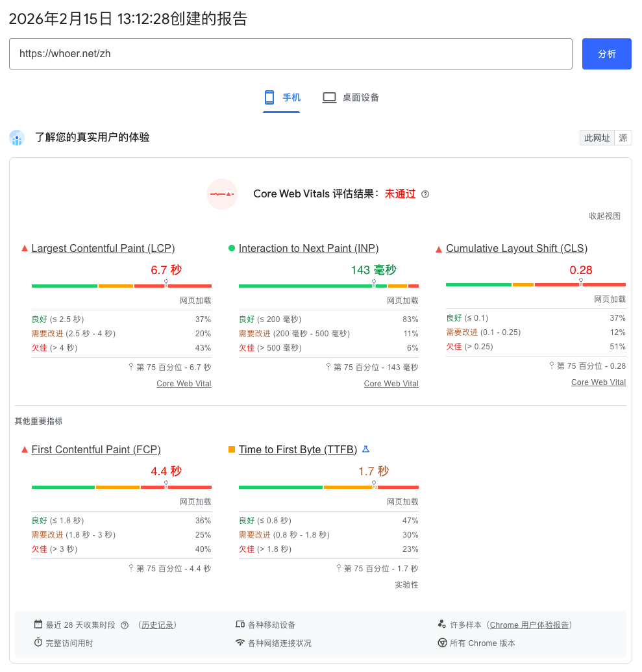Screen dimensions: 642x672
Task: Collapse the view with 收起视图
Action: [x=604, y=216]
